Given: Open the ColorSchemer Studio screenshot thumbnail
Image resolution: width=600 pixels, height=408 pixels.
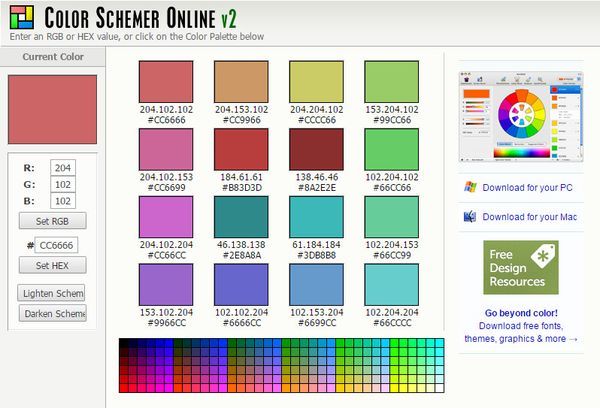Looking at the screenshot, I should [521, 117].
